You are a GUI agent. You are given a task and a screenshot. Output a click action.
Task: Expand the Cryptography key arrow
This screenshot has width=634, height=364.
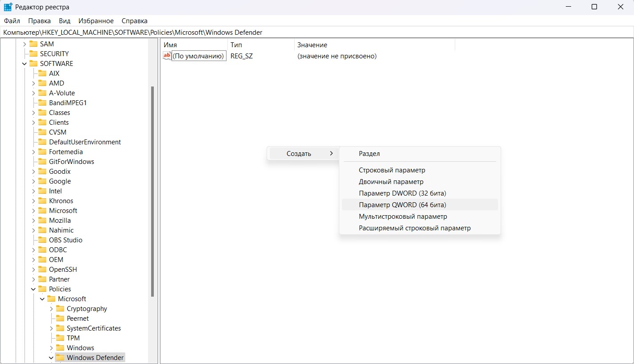point(51,308)
